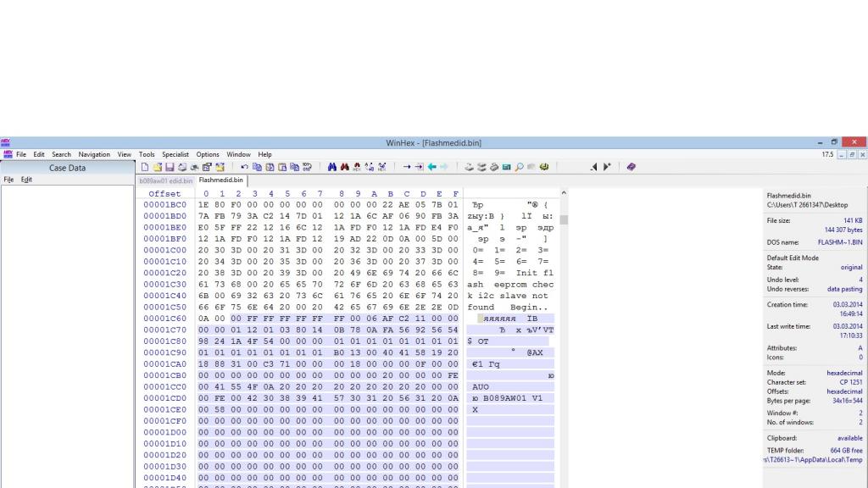Click the red binoculars Find Hex Values icon
The height and width of the screenshot is (488, 868).
(344, 167)
